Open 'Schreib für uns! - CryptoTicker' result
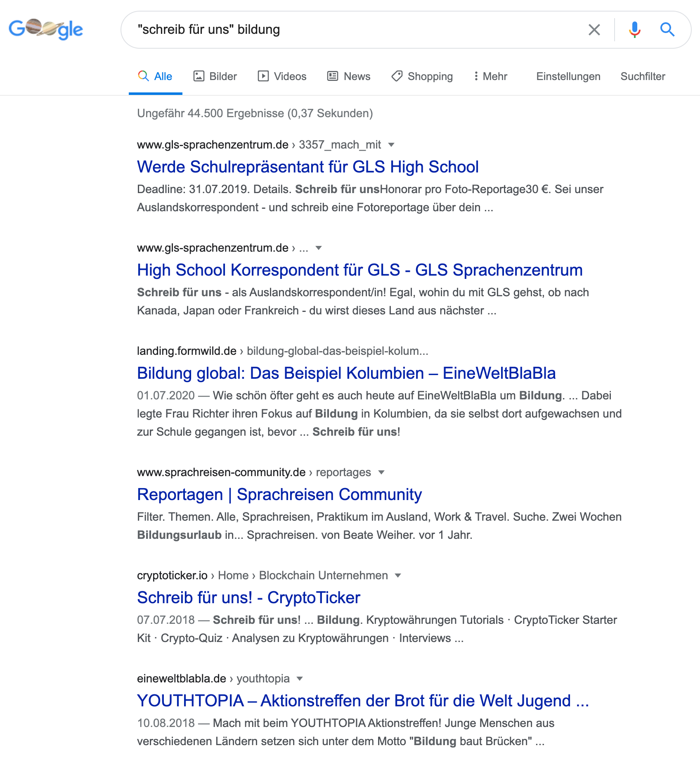 click(x=248, y=597)
